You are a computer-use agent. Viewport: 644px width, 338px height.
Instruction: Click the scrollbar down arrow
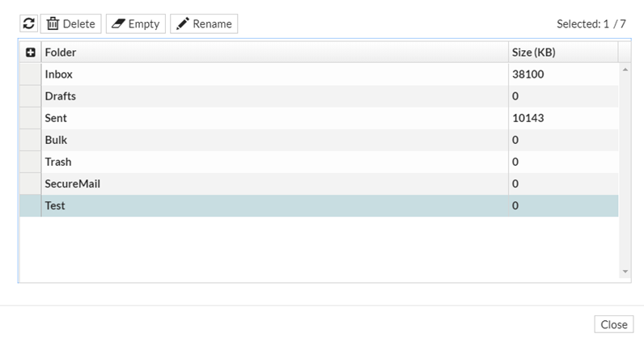coord(625,271)
